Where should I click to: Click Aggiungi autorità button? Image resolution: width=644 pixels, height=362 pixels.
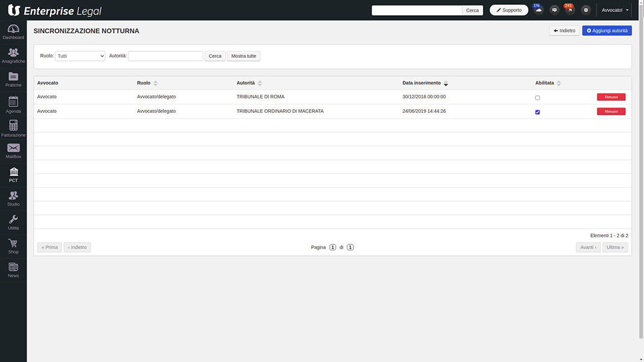point(607,30)
